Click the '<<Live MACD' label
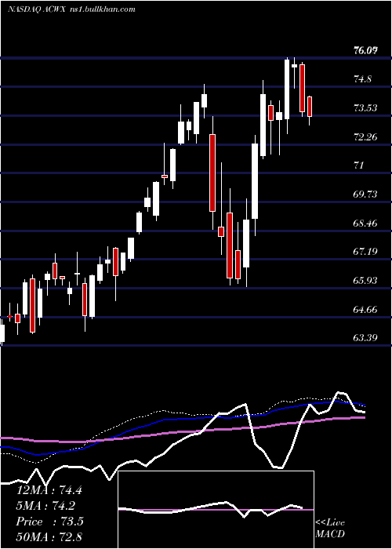The image size is (392, 549). click(330, 528)
